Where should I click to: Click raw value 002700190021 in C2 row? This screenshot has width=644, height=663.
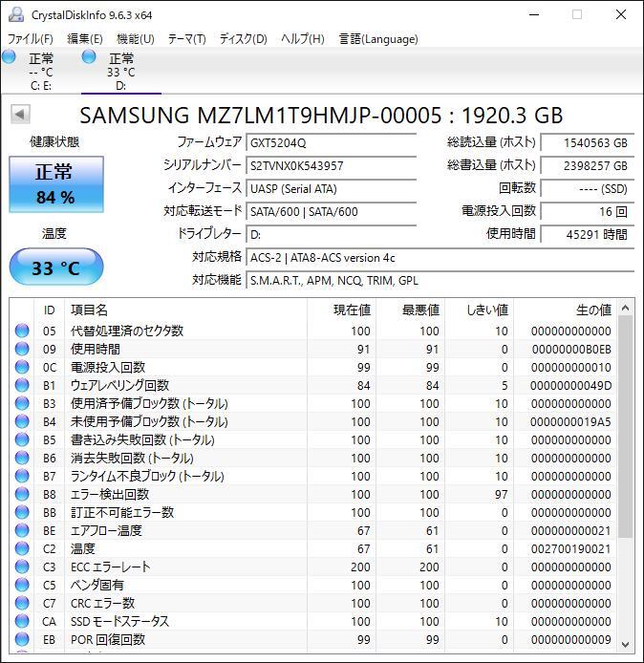(x=571, y=548)
